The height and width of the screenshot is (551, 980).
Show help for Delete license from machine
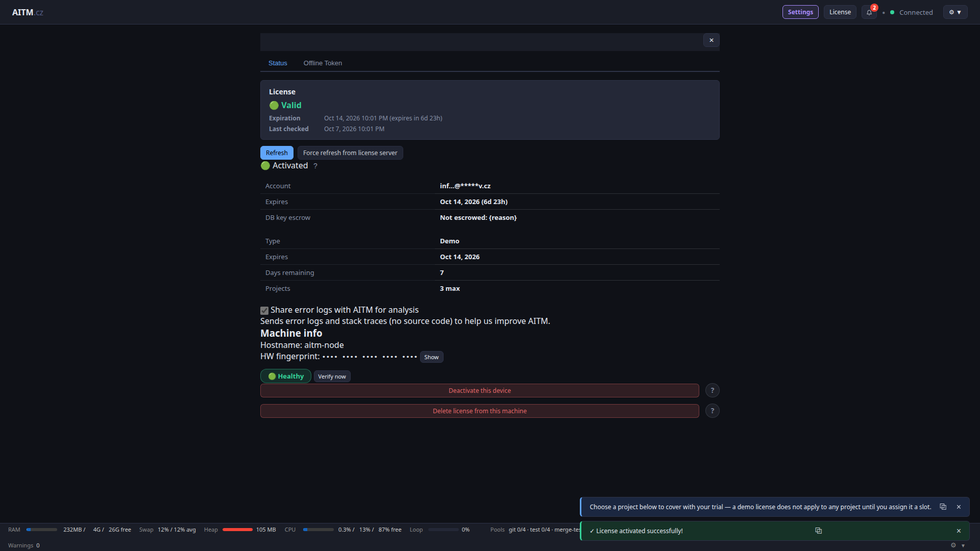pyautogui.click(x=712, y=411)
